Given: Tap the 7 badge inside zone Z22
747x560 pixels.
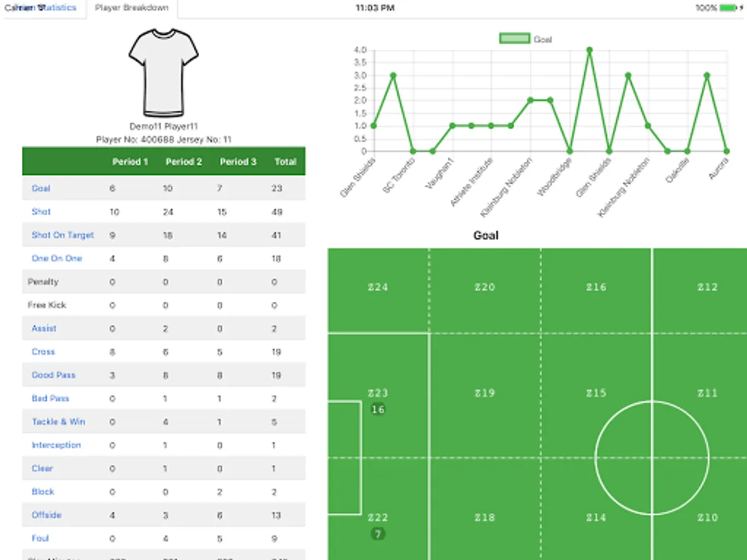Looking at the screenshot, I should 378,533.
